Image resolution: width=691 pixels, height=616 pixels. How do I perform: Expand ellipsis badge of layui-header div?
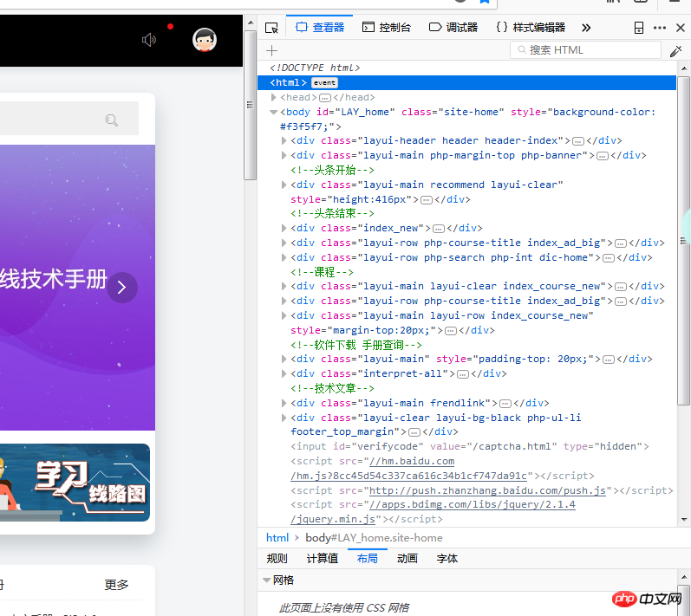click(578, 141)
